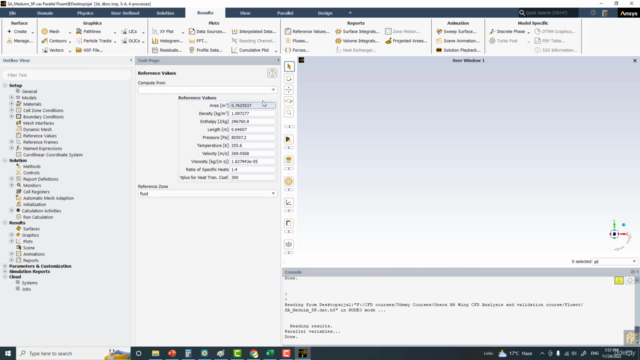Open Projected Areas report
The image size is (640, 360).
(x=406, y=41)
